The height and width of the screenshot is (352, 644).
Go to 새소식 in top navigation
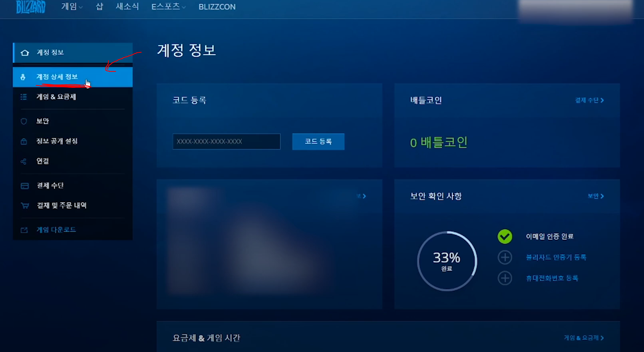pyautogui.click(x=127, y=7)
